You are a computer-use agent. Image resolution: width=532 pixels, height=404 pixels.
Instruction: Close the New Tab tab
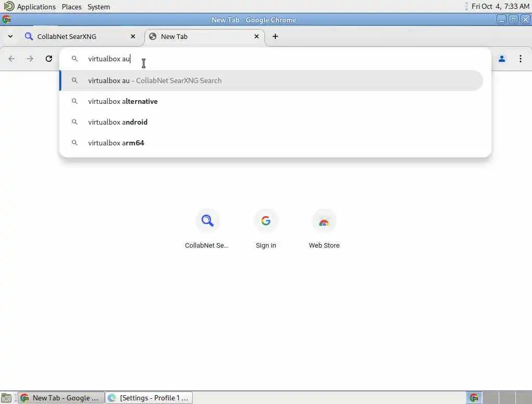tap(257, 36)
